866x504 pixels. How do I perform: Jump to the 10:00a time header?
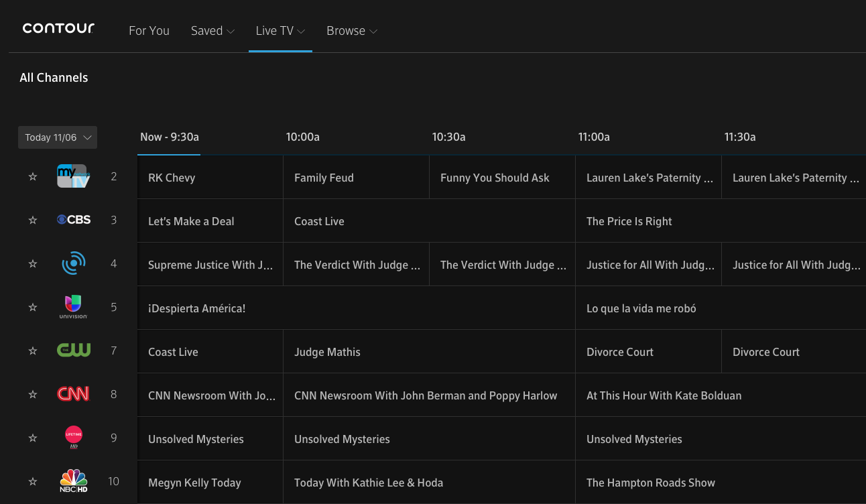coord(303,137)
